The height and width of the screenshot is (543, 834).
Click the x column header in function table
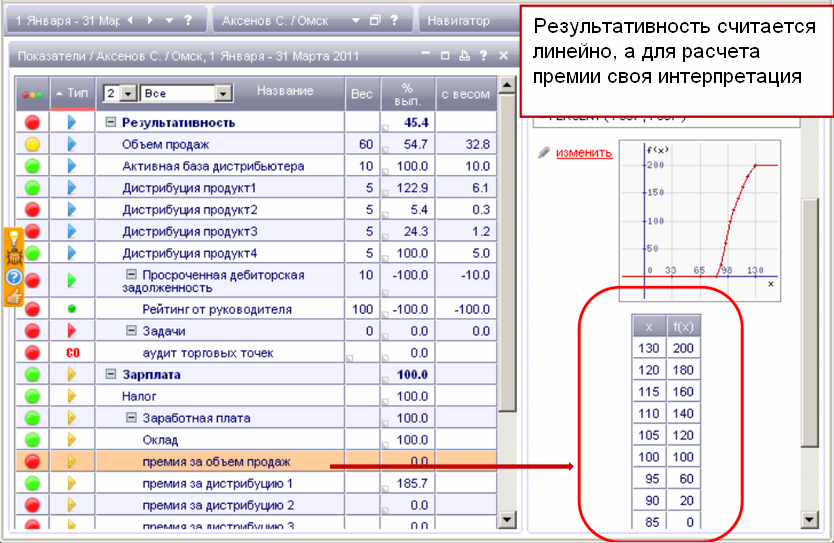point(649,327)
